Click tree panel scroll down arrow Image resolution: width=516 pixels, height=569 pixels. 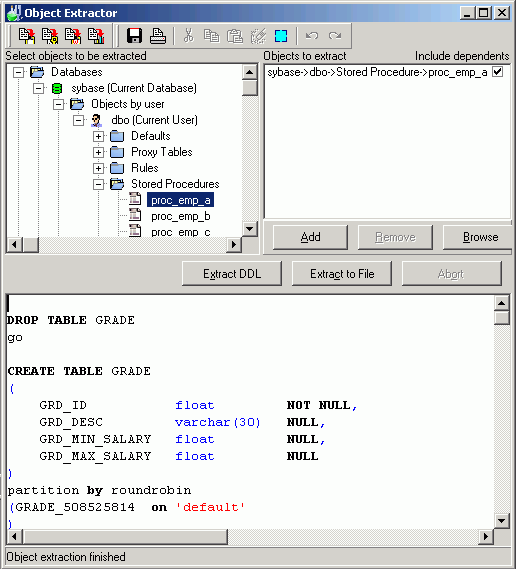coord(250,229)
